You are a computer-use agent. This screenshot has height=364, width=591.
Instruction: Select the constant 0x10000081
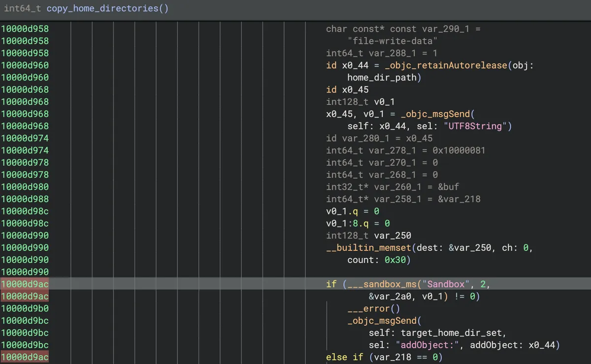[459, 150]
